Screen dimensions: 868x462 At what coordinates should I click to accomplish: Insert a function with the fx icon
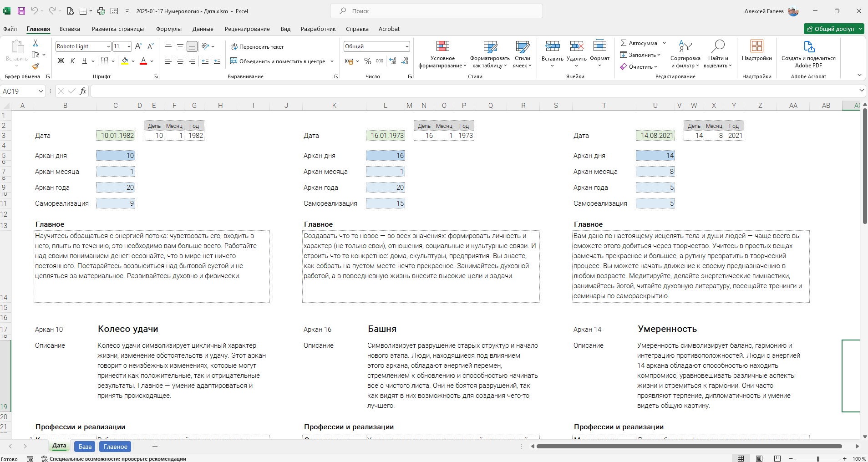point(83,91)
